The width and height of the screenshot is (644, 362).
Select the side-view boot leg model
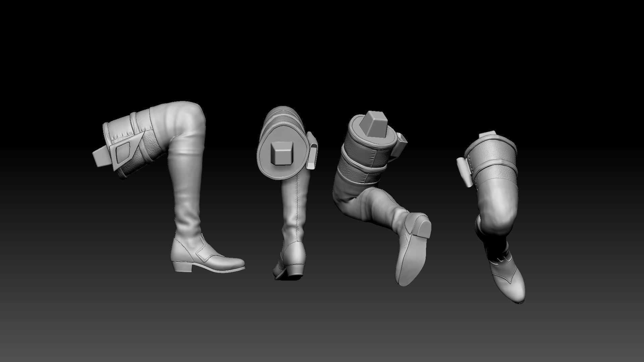(169, 186)
